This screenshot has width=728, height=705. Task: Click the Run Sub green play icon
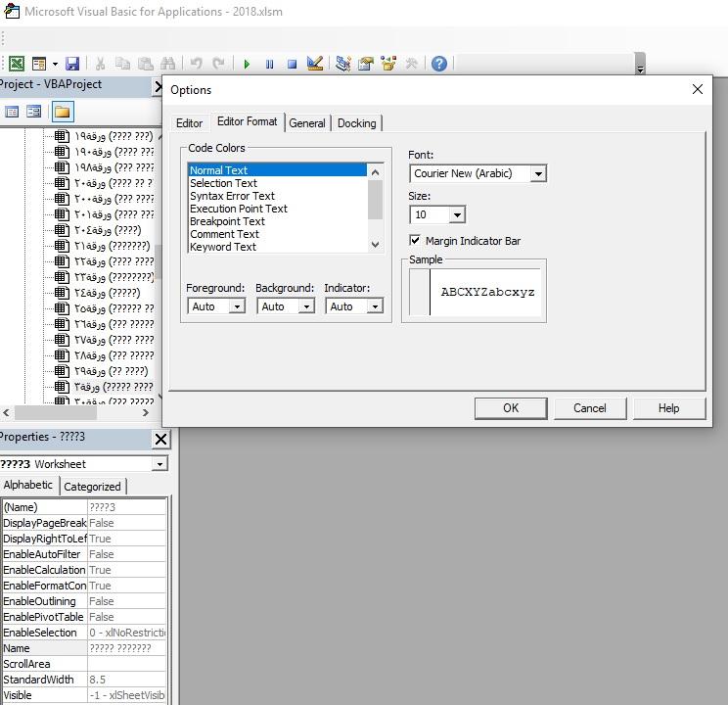(x=247, y=64)
